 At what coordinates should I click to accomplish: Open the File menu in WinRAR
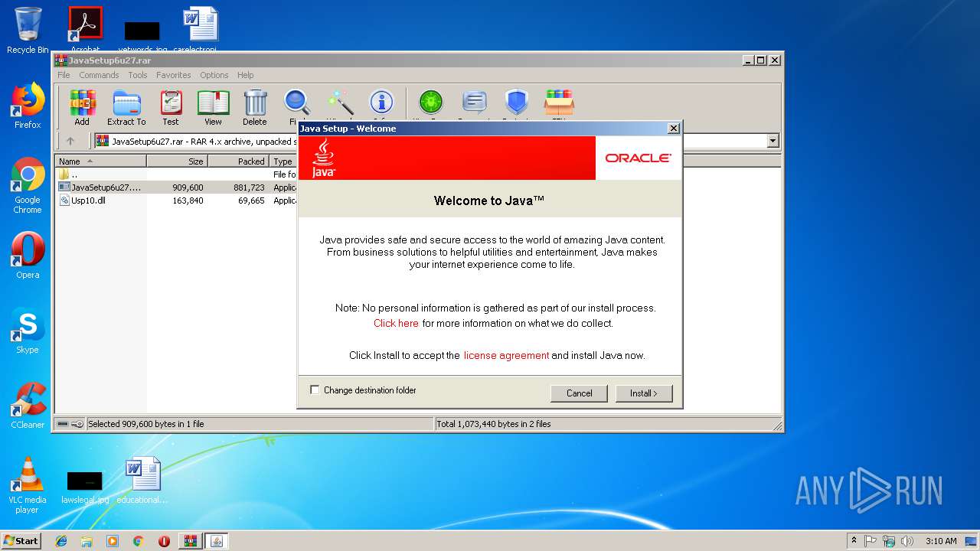pyautogui.click(x=64, y=75)
